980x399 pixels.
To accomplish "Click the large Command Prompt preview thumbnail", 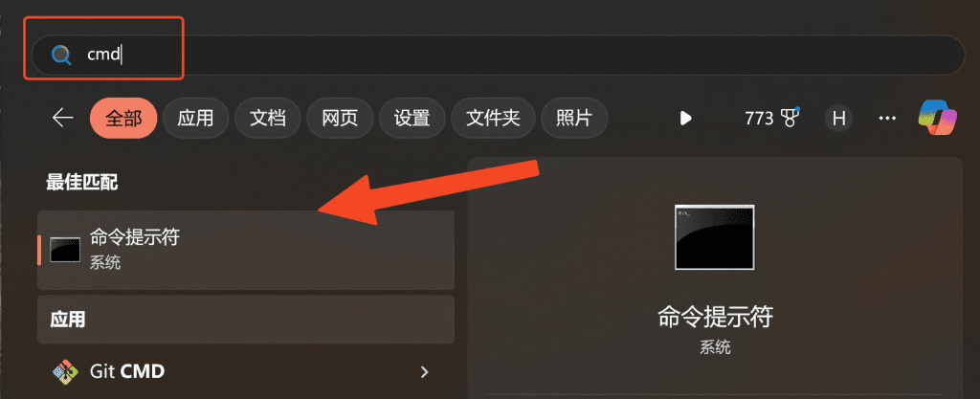I will coord(714,237).
